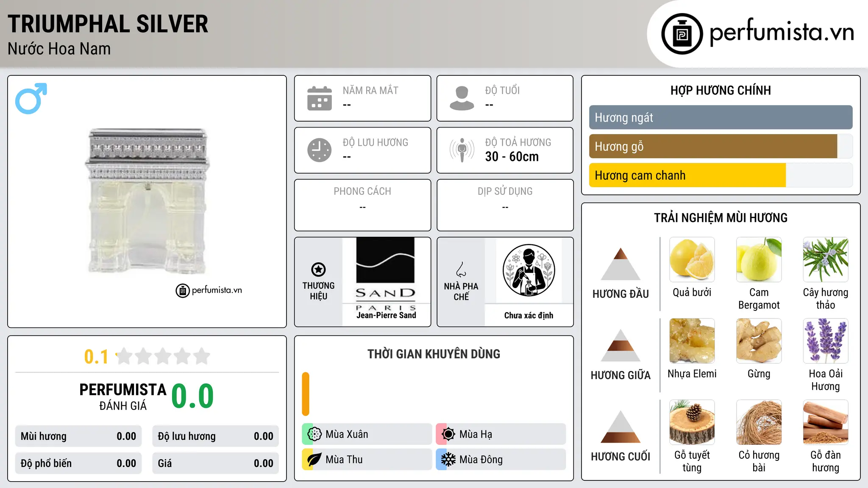
Task: Click the Mùa Xuân flower icon
Action: click(x=314, y=434)
